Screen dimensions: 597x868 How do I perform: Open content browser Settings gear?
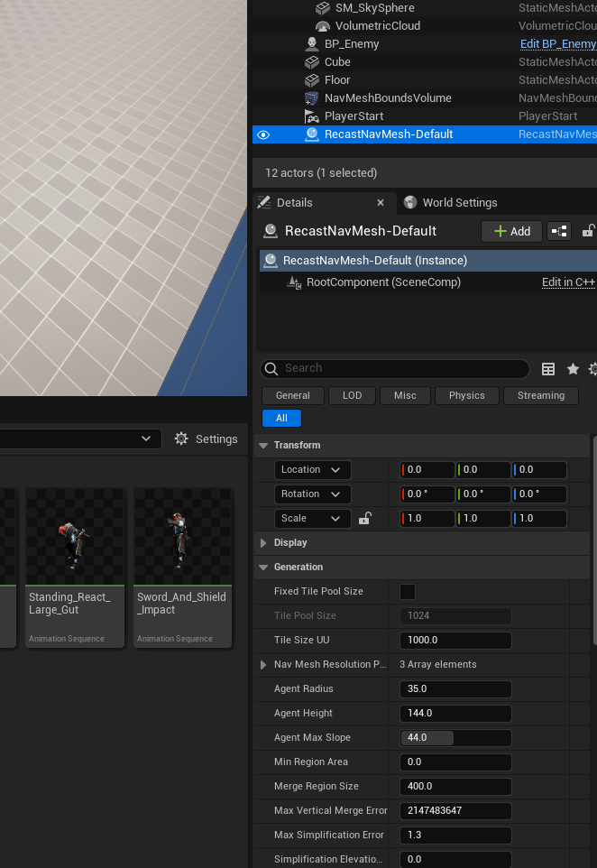[181, 439]
